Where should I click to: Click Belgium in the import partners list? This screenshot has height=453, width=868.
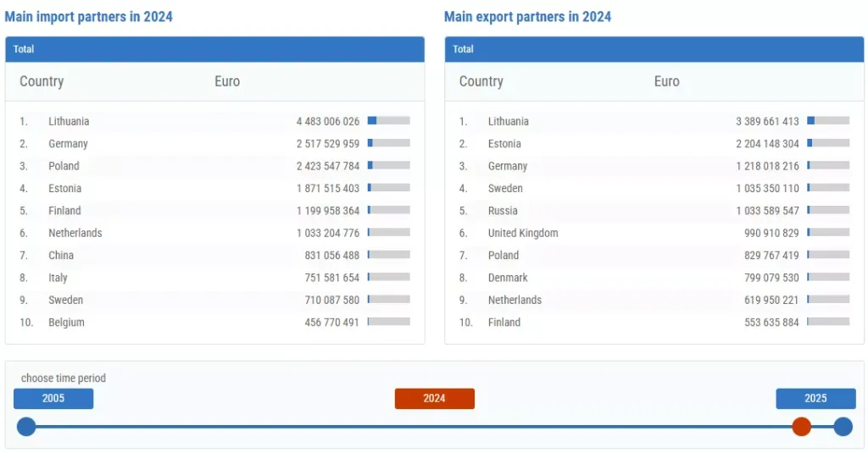(x=66, y=323)
